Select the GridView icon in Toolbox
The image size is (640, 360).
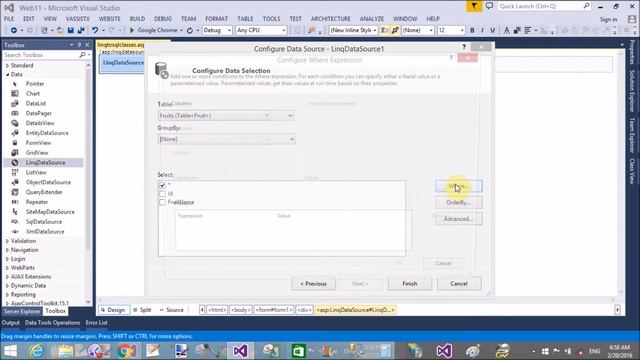point(15,153)
